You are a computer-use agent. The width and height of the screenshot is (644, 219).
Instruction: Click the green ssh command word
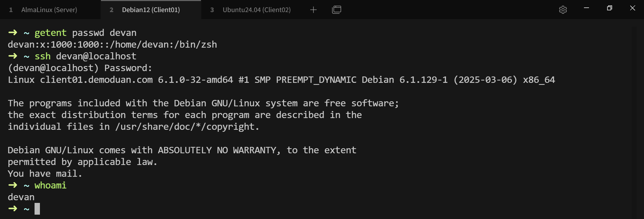[x=43, y=56]
